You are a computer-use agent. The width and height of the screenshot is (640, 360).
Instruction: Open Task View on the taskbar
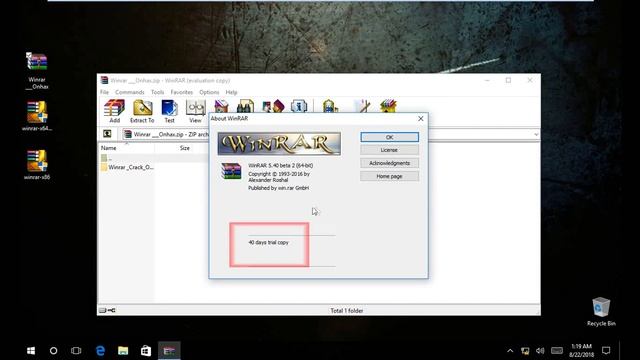[76, 351]
